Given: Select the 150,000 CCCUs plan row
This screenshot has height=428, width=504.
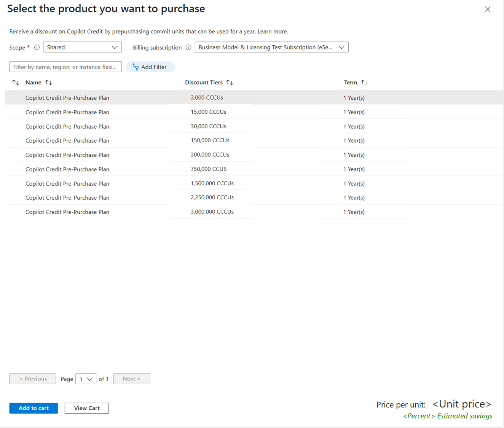Looking at the screenshot, I should click(254, 140).
